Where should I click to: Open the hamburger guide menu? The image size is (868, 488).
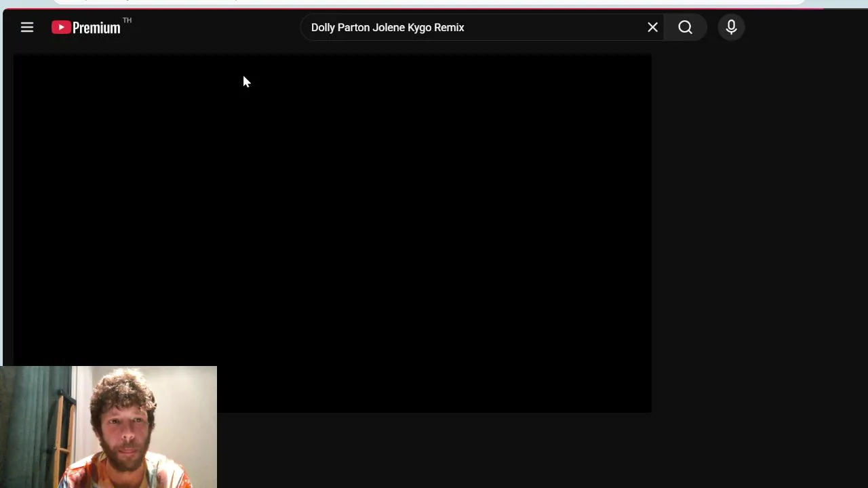(x=27, y=27)
